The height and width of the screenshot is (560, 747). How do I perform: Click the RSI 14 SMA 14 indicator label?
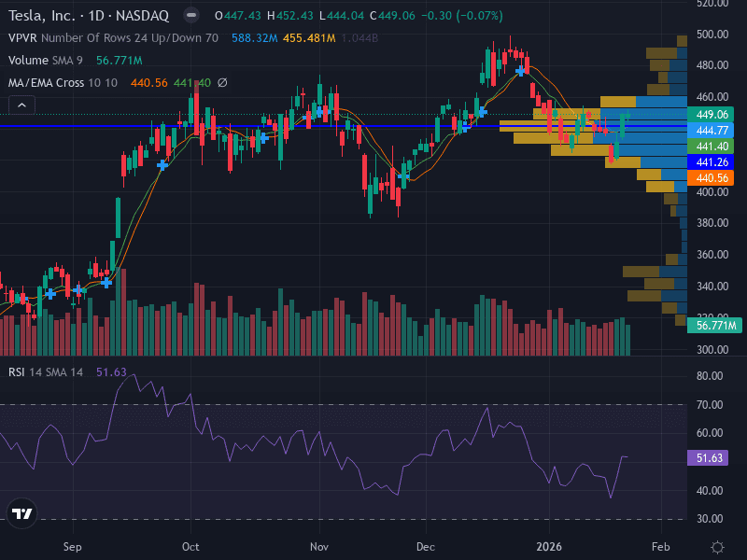[45, 372]
